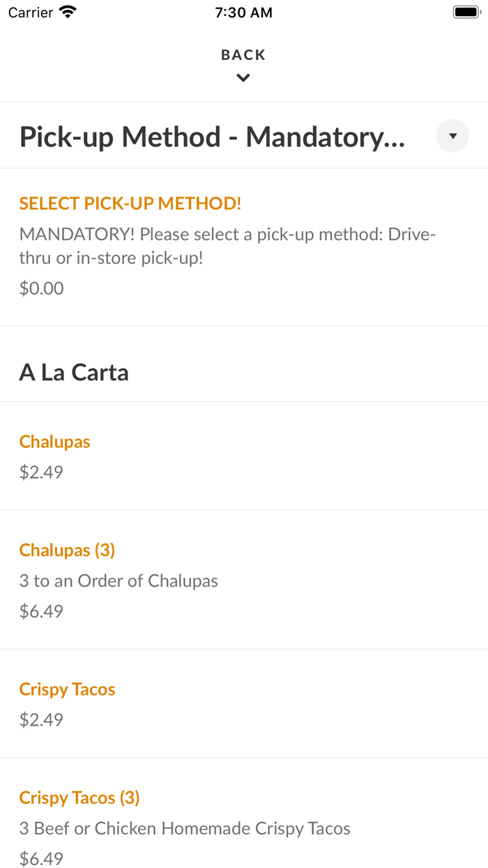The width and height of the screenshot is (488, 868).
Task: Open the A La Carta section heading
Action: 74,372
